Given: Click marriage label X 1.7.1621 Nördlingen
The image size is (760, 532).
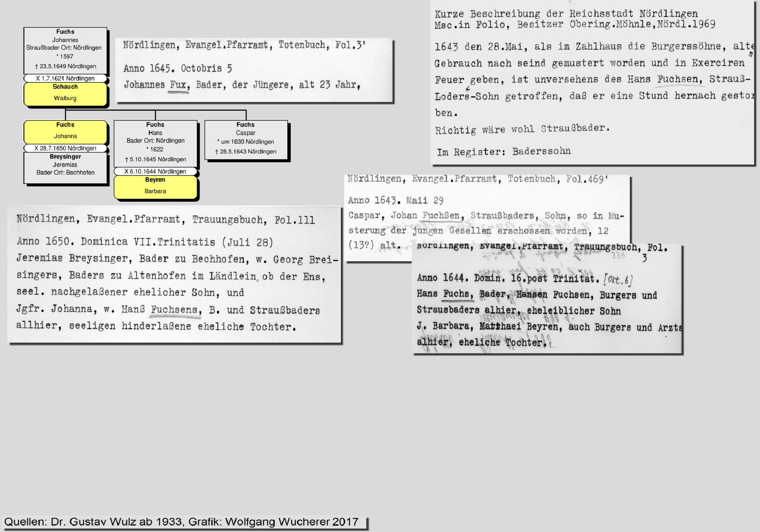Looking at the screenshot, I should tap(65, 78).
